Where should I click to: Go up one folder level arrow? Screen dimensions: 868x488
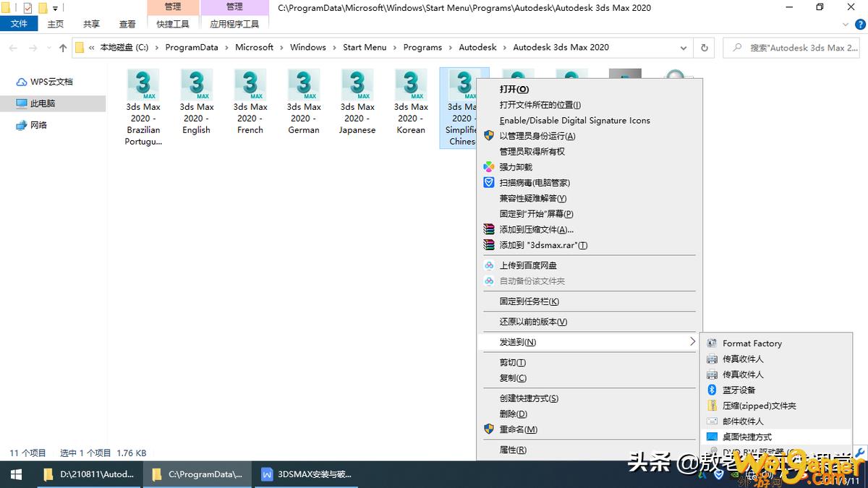click(63, 48)
